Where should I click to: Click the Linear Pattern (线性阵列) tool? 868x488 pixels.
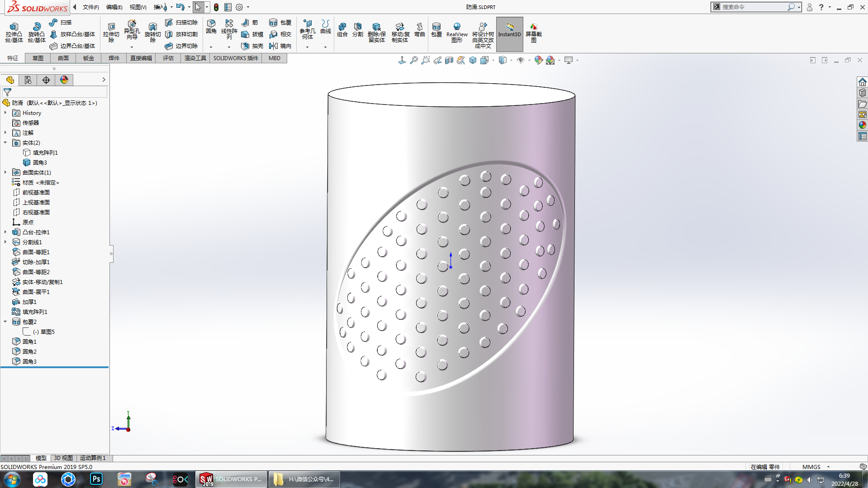229,30
